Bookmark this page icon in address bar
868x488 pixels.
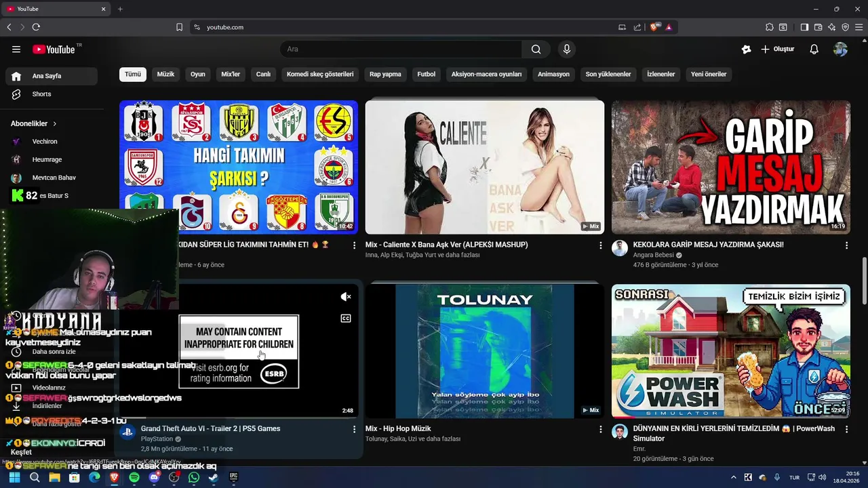179,27
